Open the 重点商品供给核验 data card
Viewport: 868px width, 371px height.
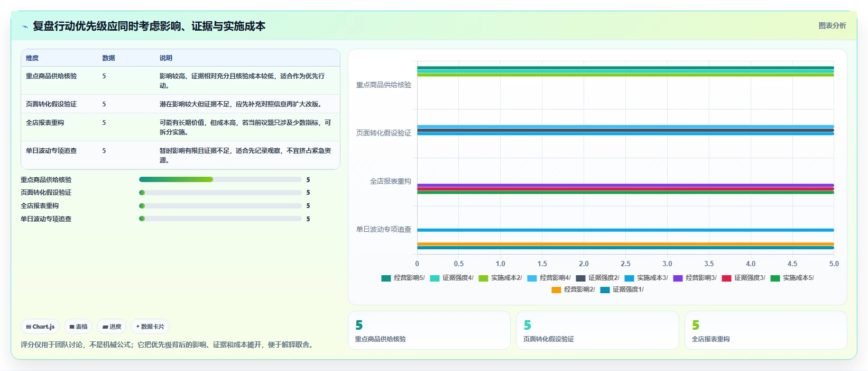pyautogui.click(x=429, y=330)
